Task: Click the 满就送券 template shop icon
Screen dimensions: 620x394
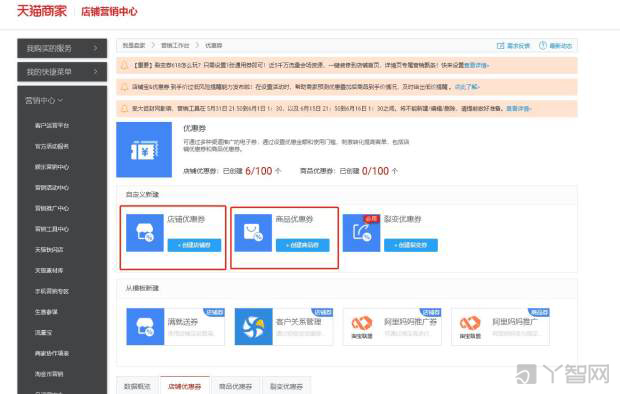Action: click(x=145, y=327)
